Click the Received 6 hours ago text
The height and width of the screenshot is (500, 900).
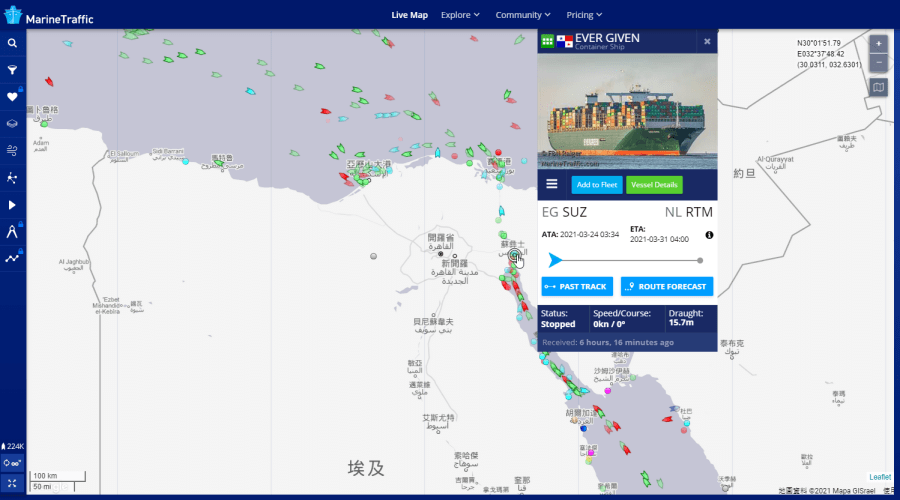[x=608, y=342]
